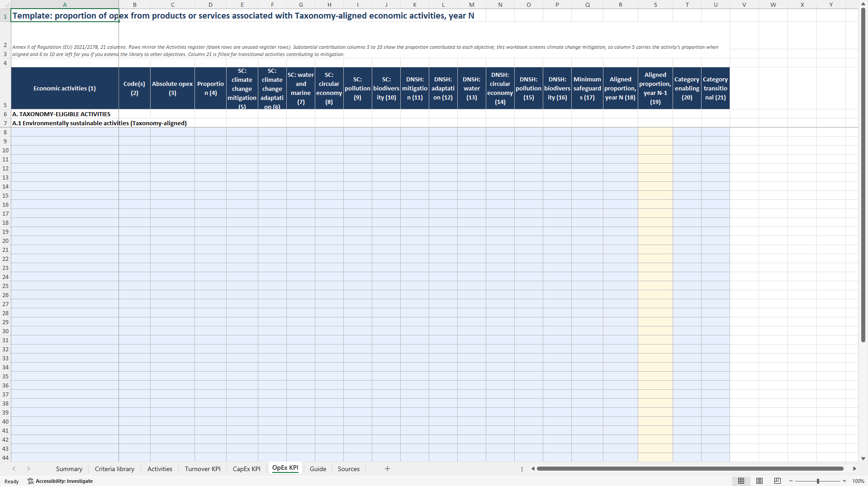Open the CapEx KPI sheet tab
The image size is (868, 486).
point(247,469)
